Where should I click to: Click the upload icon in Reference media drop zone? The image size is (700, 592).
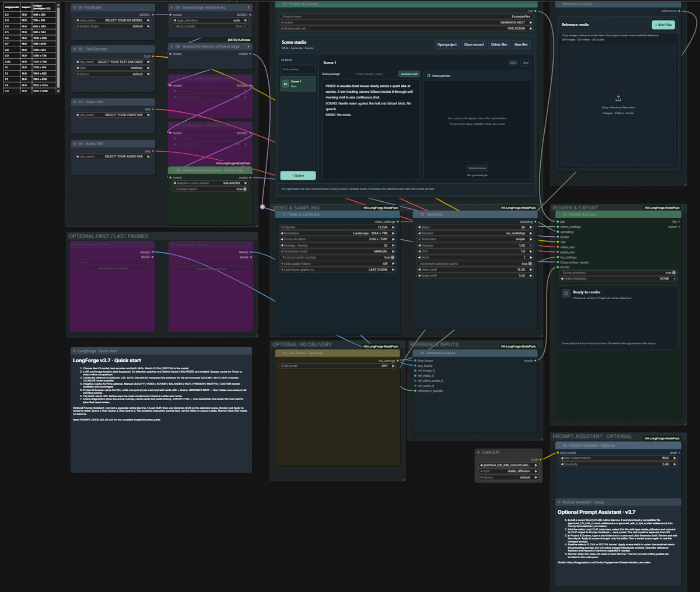tap(618, 99)
